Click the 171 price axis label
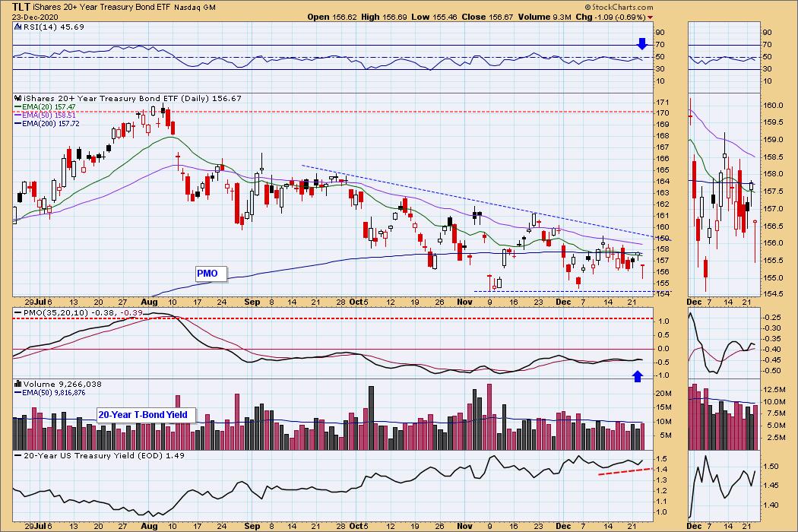Viewport: 798px width, 532px height. tap(662, 103)
